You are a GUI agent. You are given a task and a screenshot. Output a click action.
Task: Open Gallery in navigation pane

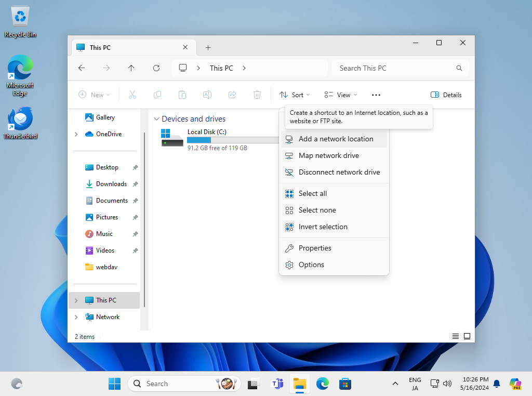point(104,117)
